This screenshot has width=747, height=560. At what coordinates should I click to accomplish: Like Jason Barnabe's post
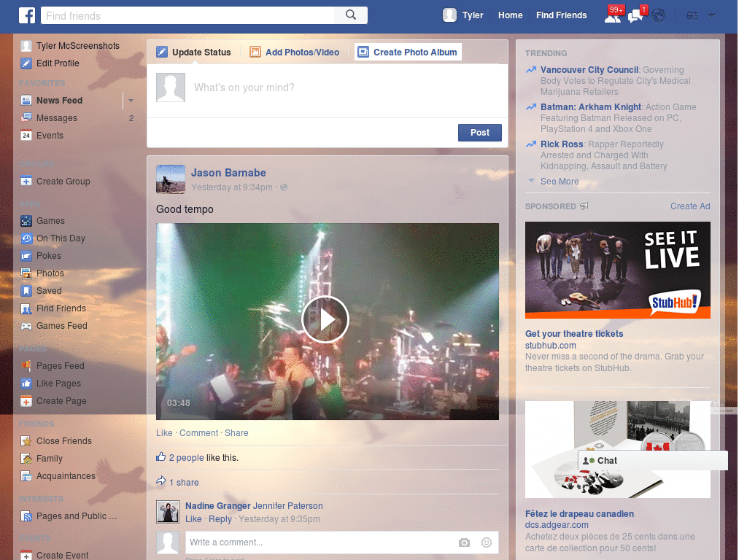164,433
